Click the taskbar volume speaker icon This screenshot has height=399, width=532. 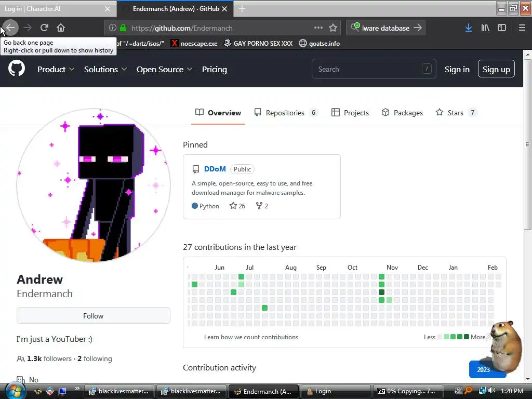click(493, 391)
